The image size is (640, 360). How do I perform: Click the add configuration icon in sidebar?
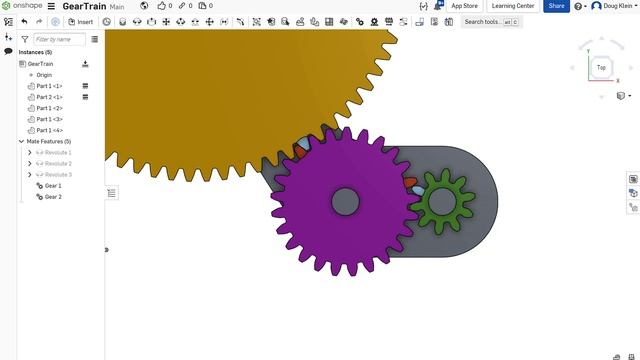8,37
